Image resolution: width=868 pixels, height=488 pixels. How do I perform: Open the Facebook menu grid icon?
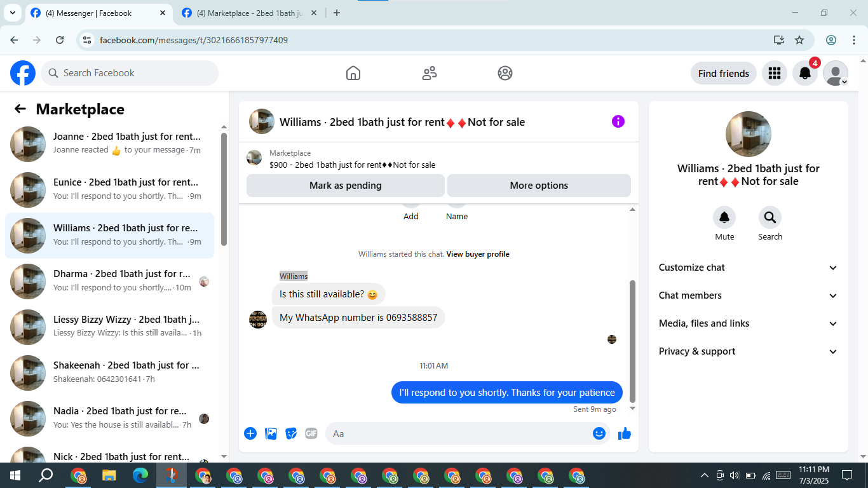[774, 73]
